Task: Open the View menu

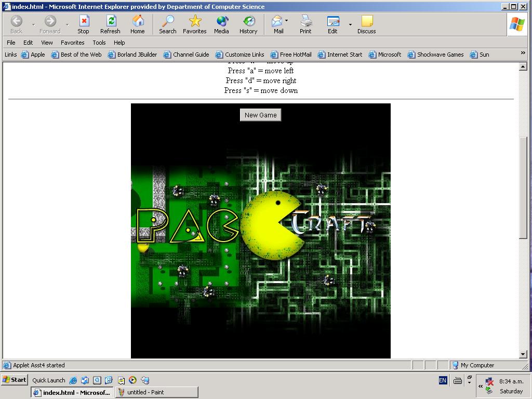Action: tap(47, 43)
